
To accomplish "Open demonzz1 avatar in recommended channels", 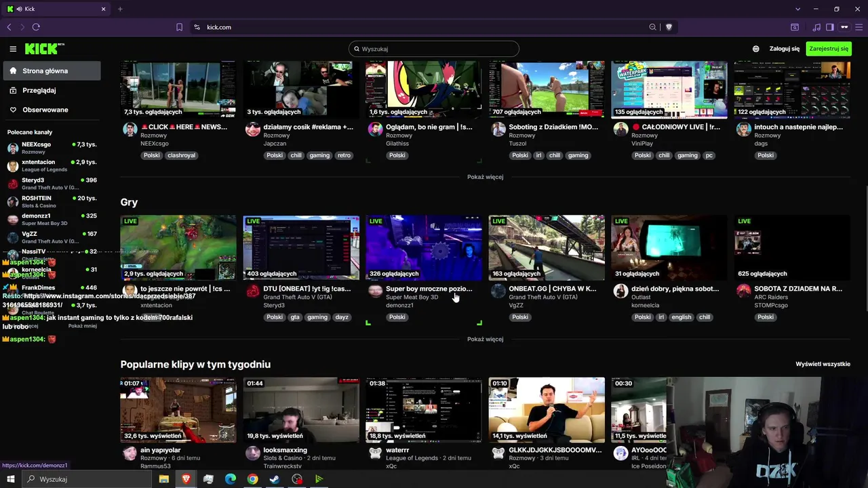I will [13, 220].
